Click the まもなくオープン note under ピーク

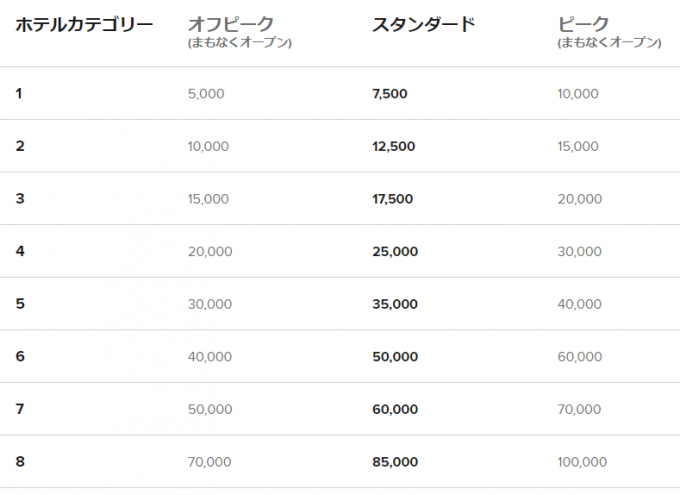coord(609,43)
